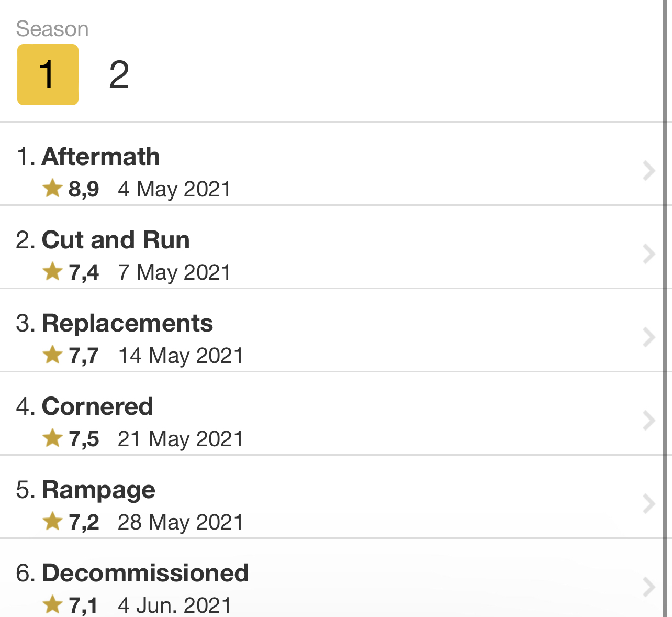672x617 pixels.
Task: Select Season 1 tab
Action: tap(48, 74)
